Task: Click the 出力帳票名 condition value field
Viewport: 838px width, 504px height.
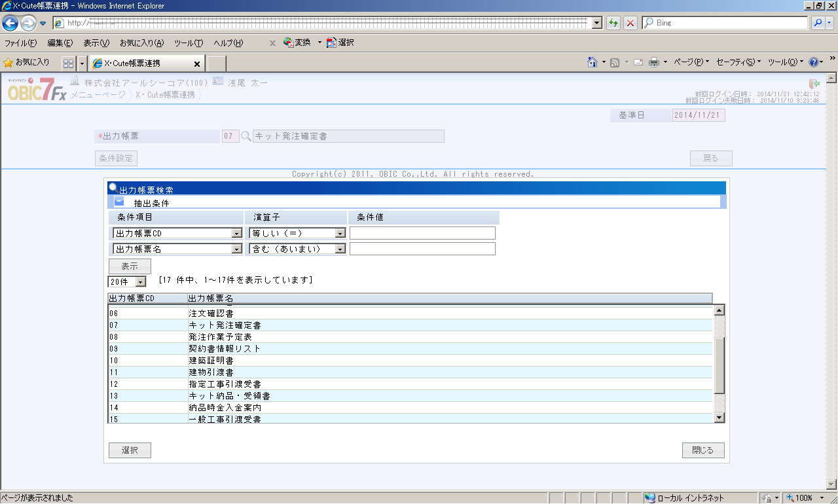Action: click(422, 249)
